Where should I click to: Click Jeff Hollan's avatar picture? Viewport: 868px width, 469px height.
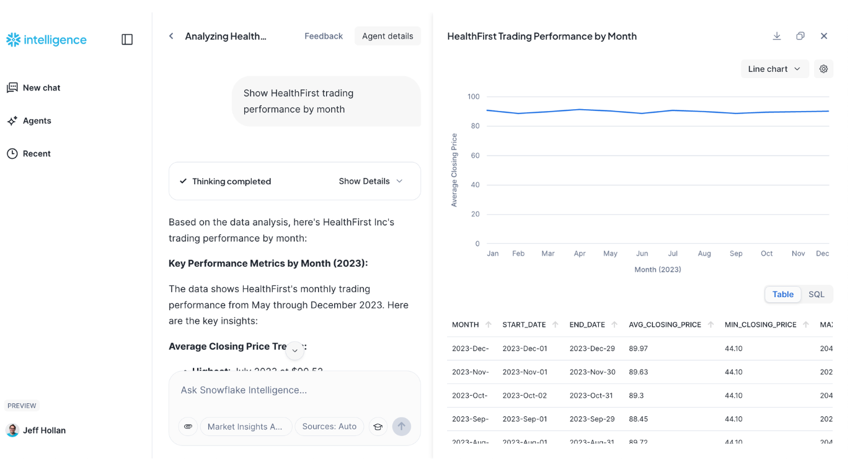click(x=12, y=430)
